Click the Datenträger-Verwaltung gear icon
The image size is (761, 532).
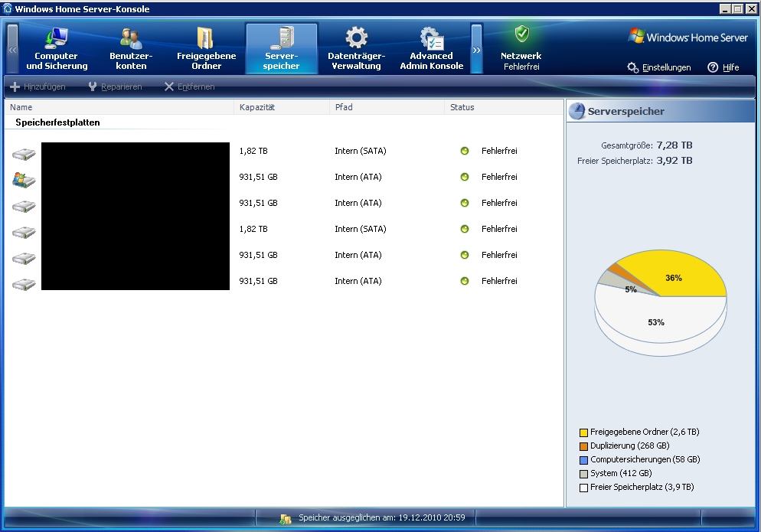pyautogui.click(x=356, y=38)
